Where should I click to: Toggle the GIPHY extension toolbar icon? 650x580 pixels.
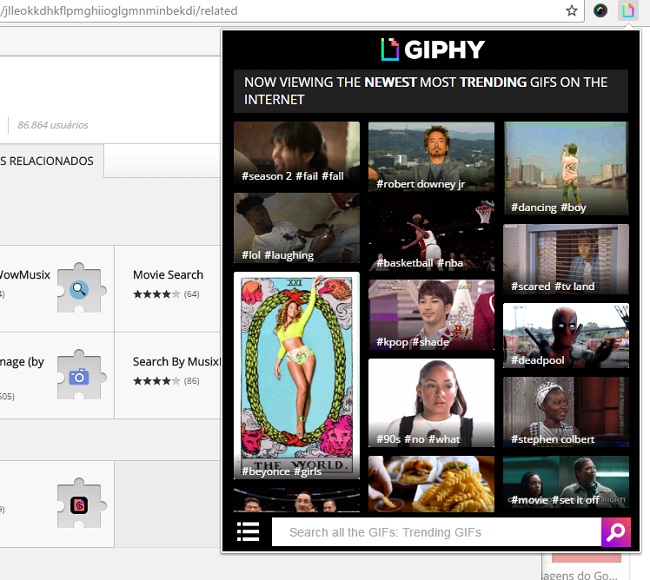click(x=628, y=10)
